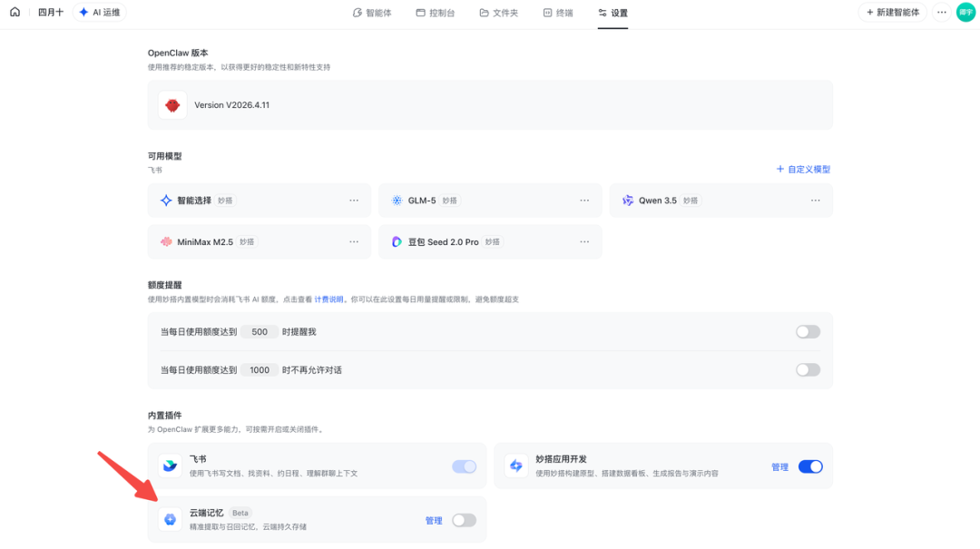Image resolution: width=980 pixels, height=549 pixels.
Task: Open 管理 for 云端记忆 plugin
Action: (x=434, y=521)
